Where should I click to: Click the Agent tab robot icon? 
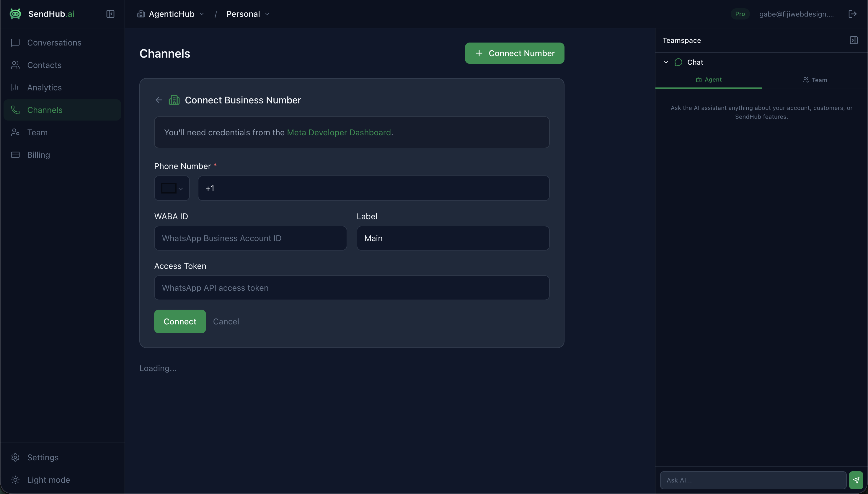699,80
